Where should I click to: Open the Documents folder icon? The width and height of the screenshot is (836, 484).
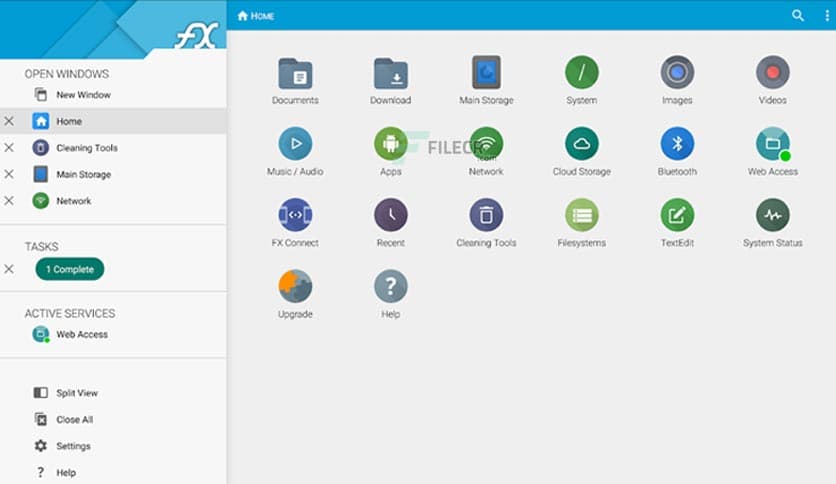pos(295,73)
